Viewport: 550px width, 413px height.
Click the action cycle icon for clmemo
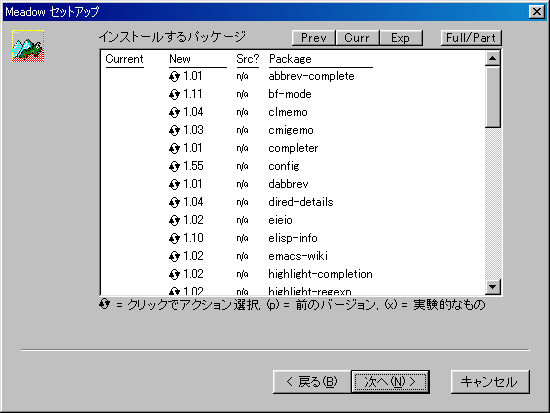(174, 112)
